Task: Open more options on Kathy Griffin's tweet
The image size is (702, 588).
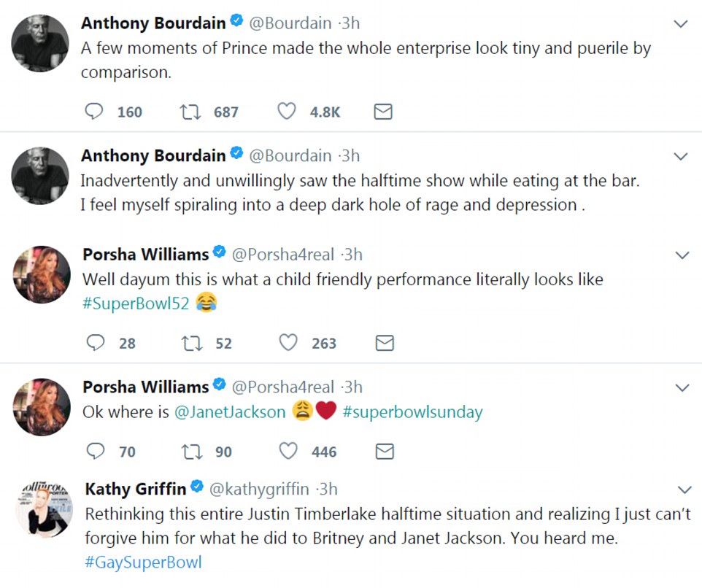Action: click(x=684, y=489)
